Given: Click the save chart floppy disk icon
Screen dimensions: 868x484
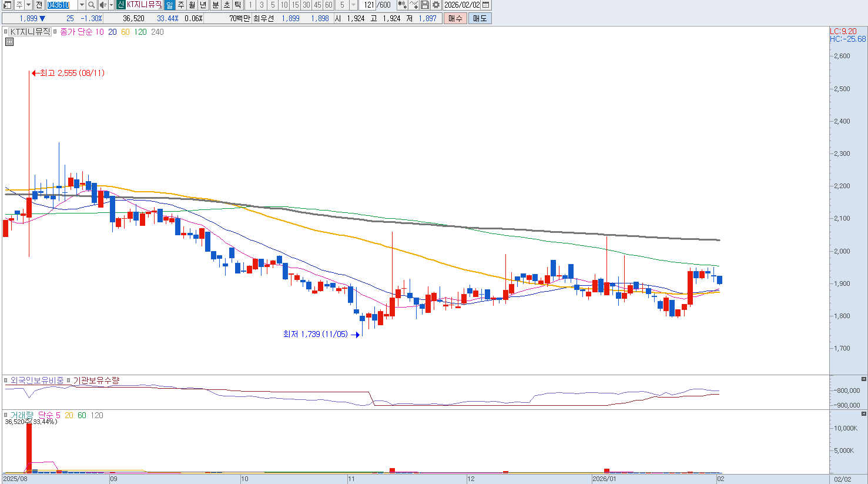Looking at the screenshot, I should tap(425, 5).
